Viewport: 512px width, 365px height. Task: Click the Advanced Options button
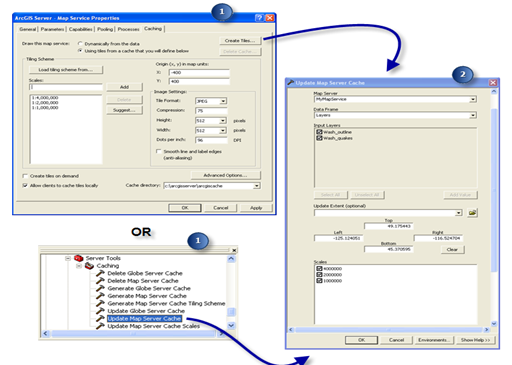tap(225, 175)
